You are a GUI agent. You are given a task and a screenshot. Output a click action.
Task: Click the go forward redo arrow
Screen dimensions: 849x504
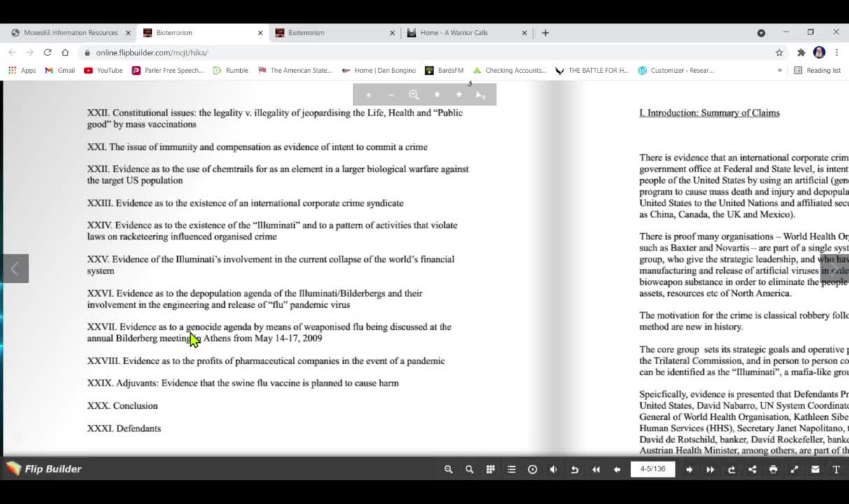pyautogui.click(x=731, y=469)
